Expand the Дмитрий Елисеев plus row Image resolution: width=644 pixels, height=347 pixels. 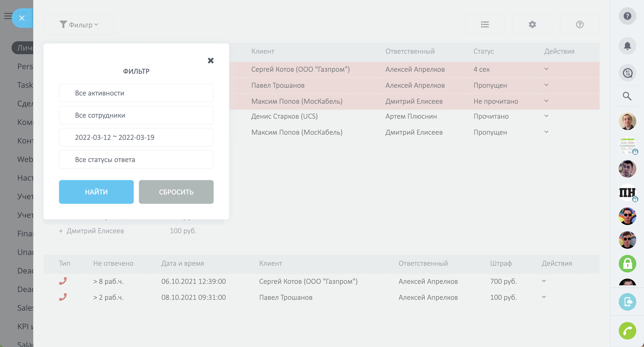[61, 231]
